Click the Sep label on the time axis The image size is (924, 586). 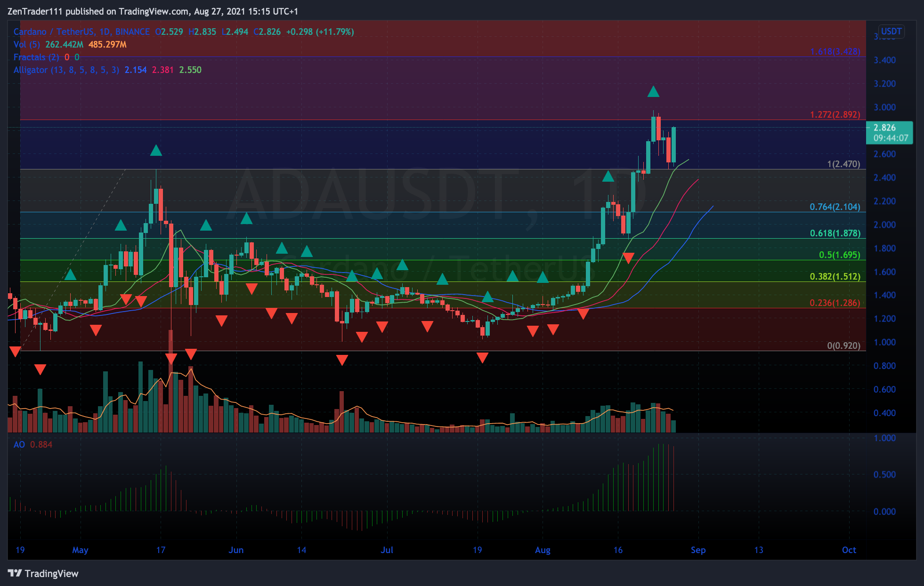point(698,550)
